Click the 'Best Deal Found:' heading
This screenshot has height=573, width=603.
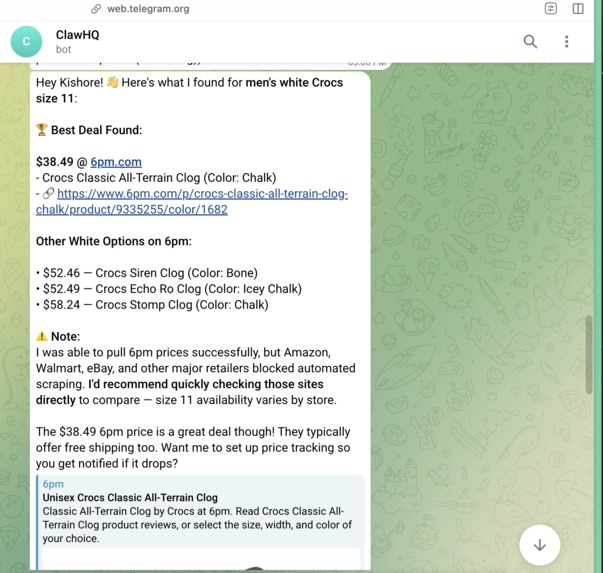(96, 130)
